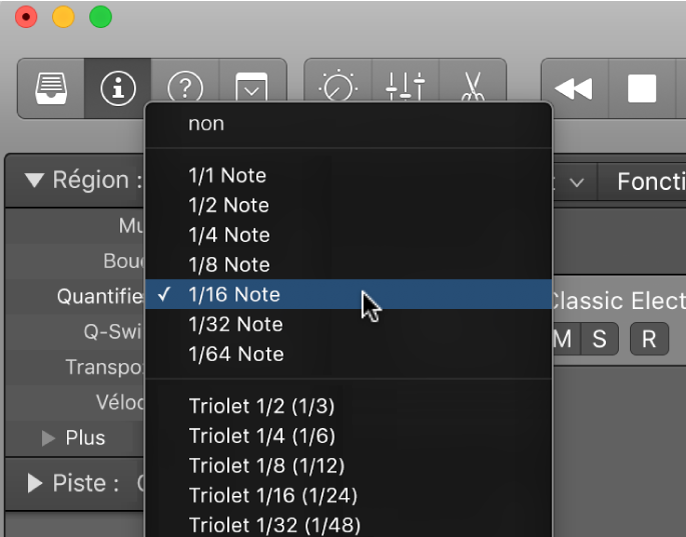This screenshot has height=537, width=686.
Task: Select non to disable quantization
Action: [206, 124]
